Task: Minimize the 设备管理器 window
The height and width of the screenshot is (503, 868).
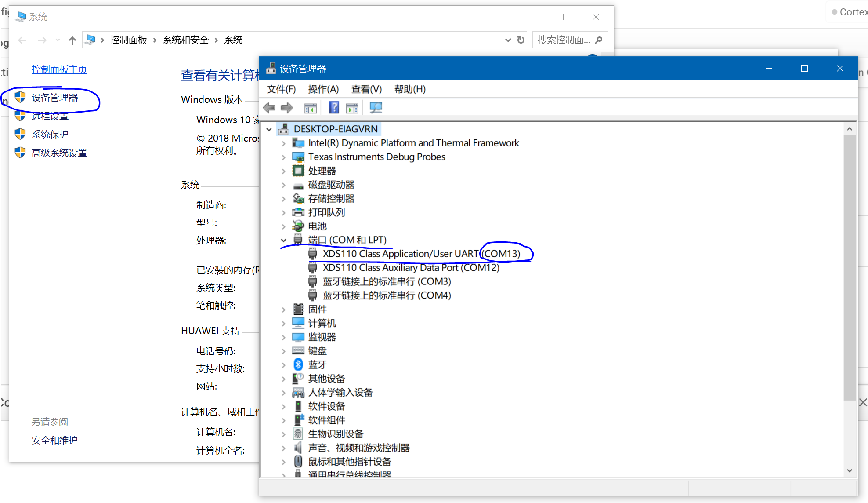Action: point(769,69)
